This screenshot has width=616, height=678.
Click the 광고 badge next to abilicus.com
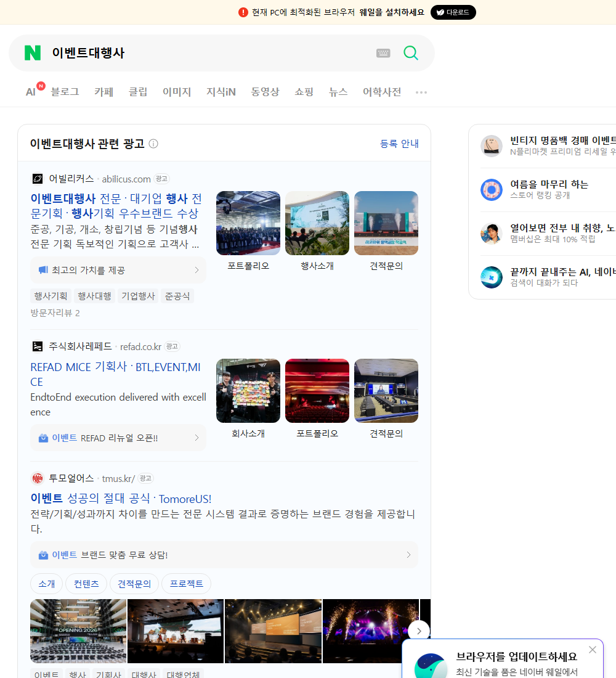tap(161, 179)
